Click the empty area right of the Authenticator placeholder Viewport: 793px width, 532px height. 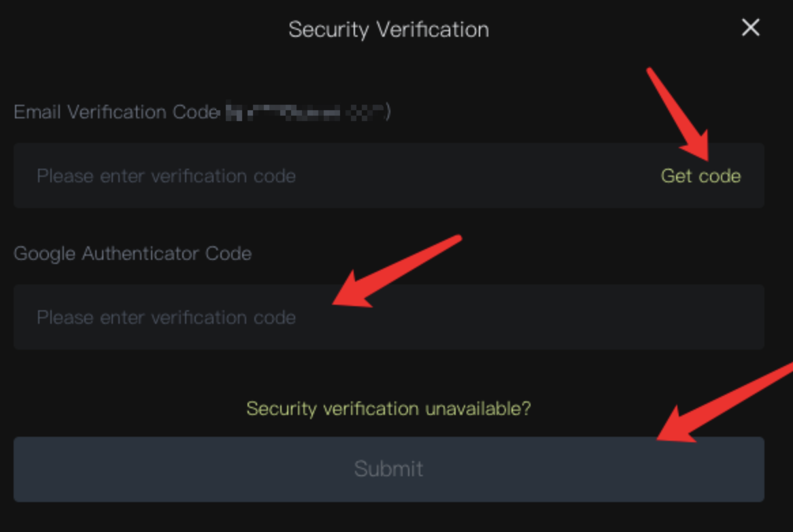pyautogui.click(x=544, y=318)
